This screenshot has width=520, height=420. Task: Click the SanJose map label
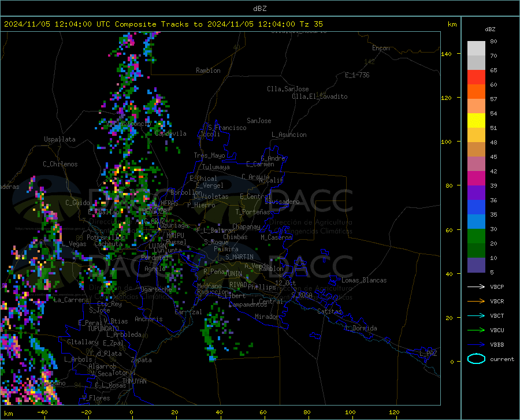tap(259, 121)
